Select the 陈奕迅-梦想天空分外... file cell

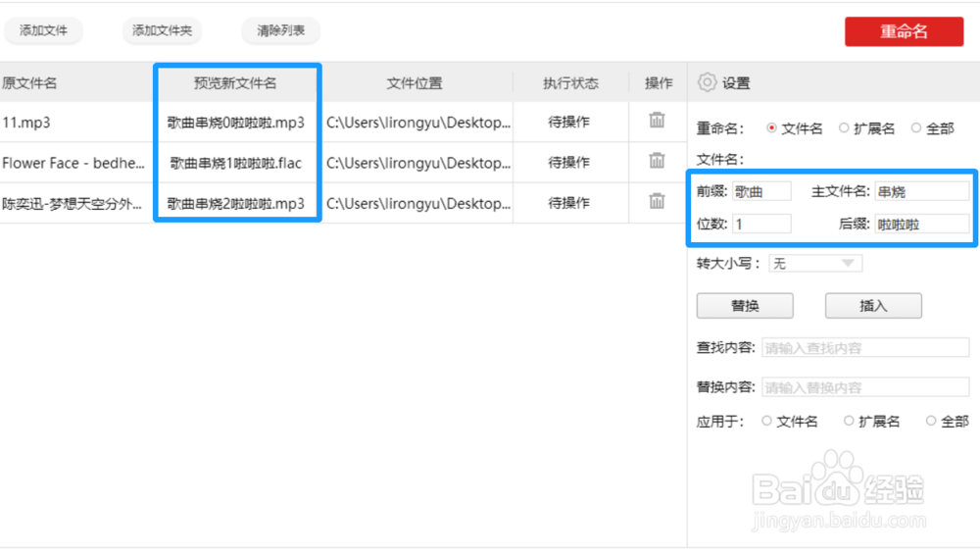point(72,204)
